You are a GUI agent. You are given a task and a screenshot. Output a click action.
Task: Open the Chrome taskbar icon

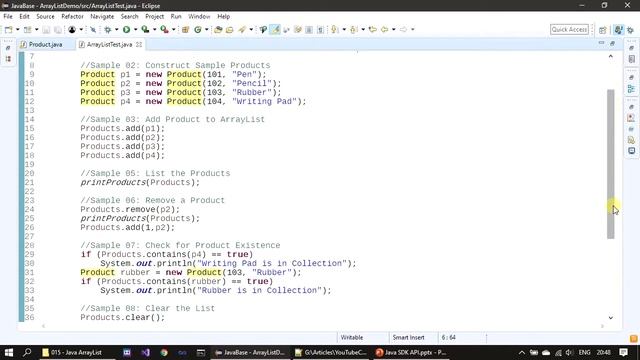(164, 352)
